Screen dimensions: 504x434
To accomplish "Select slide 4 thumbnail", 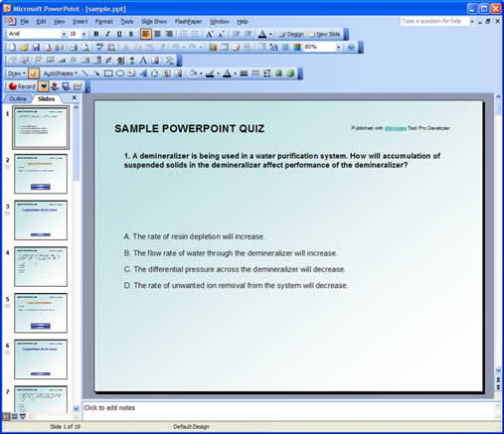I will pyautogui.click(x=41, y=266).
